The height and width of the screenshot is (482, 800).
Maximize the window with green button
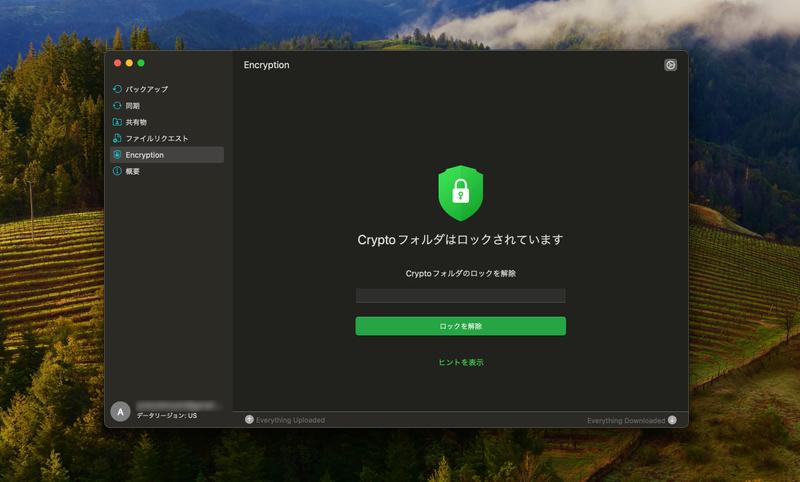pos(141,63)
